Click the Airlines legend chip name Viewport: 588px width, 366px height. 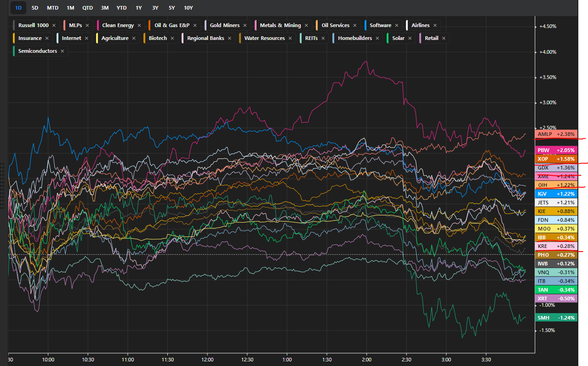click(420, 26)
